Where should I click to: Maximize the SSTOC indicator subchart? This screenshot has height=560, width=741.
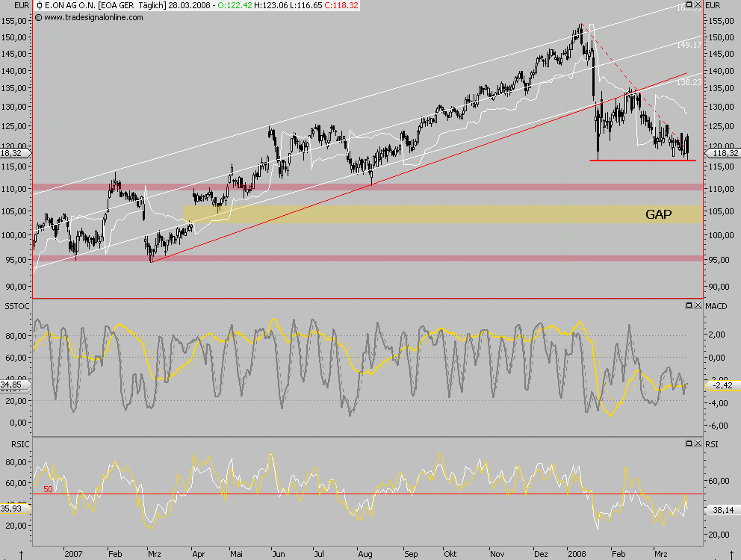tap(688, 305)
